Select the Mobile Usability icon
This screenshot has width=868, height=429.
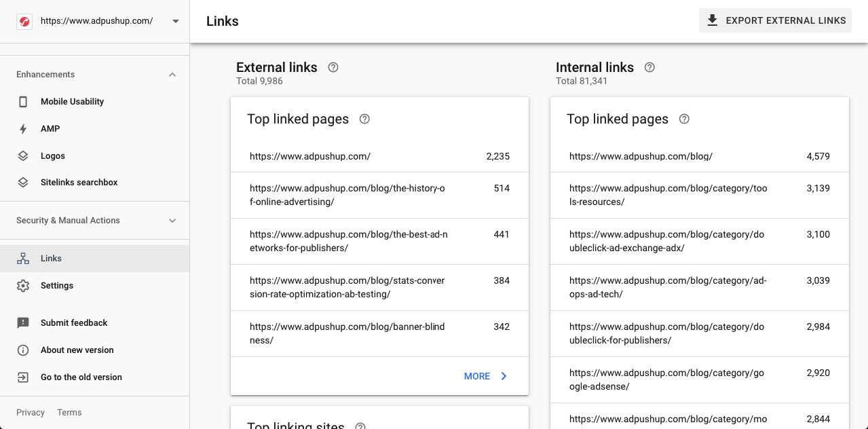(23, 101)
